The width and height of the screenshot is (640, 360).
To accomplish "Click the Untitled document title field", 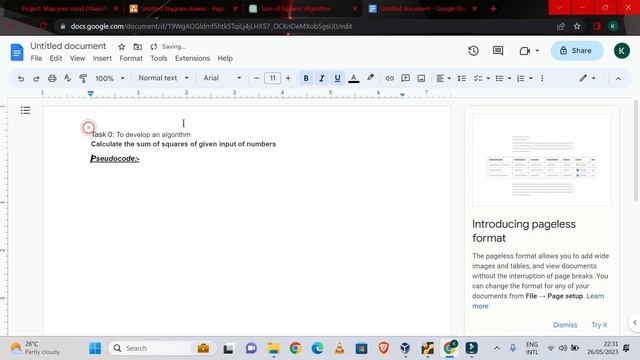I will pos(68,46).
